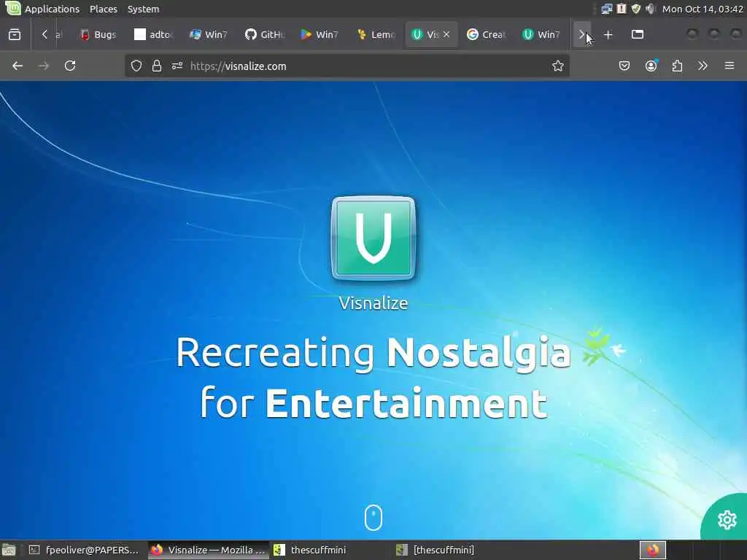Open the Applications menu

52,9
